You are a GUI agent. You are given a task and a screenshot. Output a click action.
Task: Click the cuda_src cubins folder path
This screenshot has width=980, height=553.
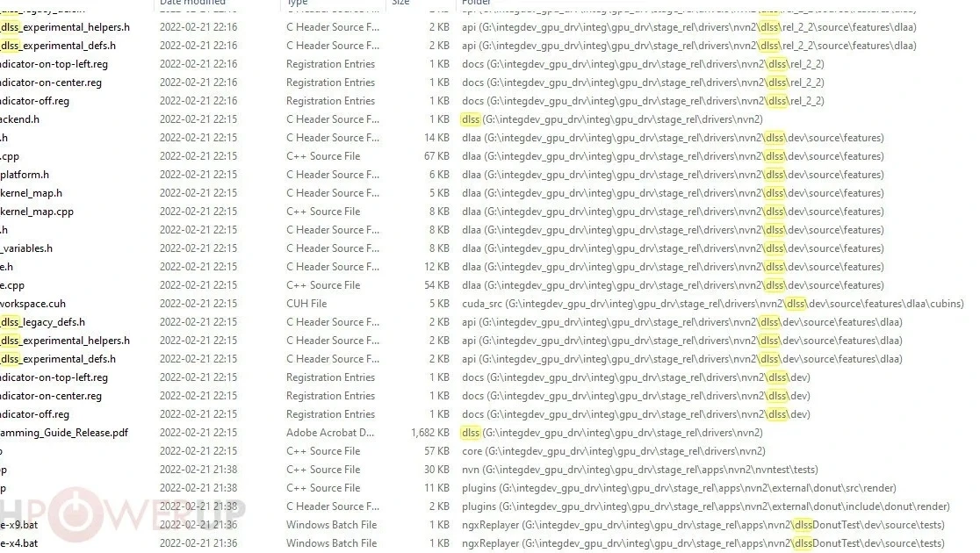712,304
